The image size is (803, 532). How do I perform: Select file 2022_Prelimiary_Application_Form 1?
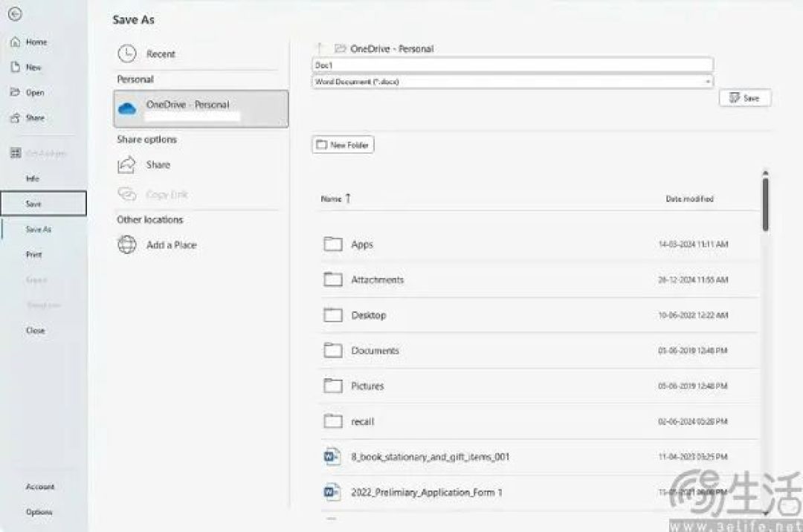coord(427,492)
